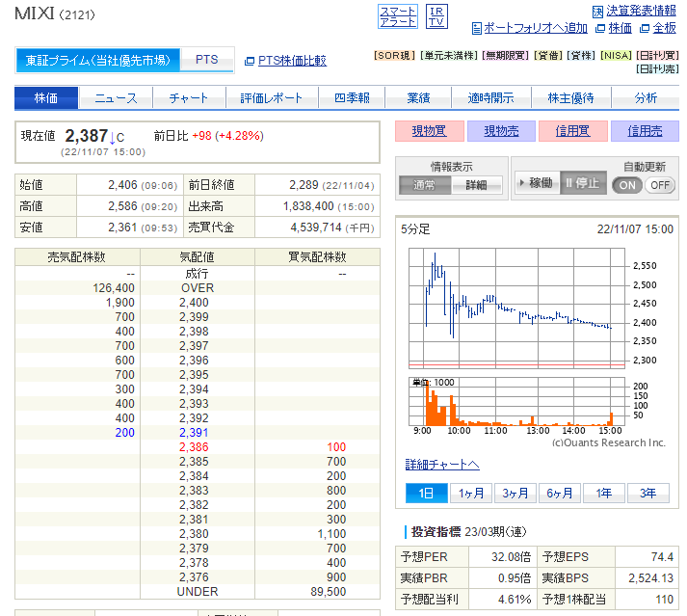Click the 成行 market order row
This screenshot has width=687, height=616.
(198, 274)
